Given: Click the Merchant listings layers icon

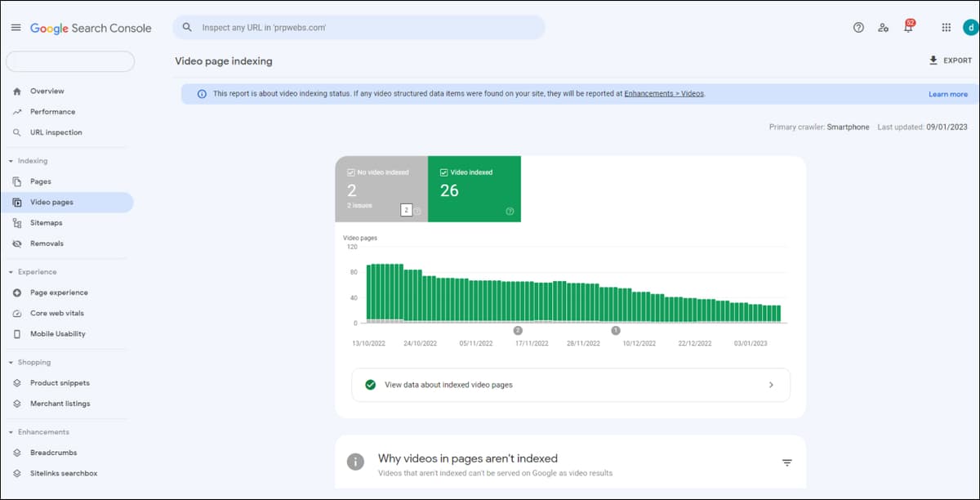Looking at the screenshot, I should coord(17,404).
